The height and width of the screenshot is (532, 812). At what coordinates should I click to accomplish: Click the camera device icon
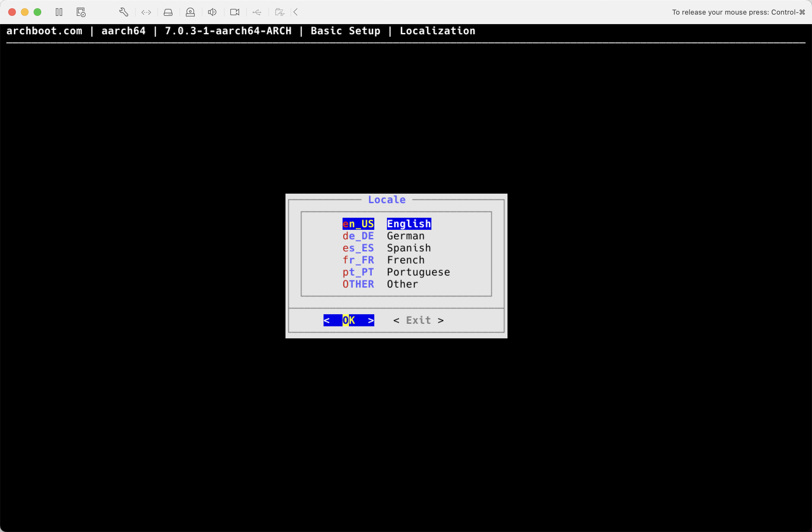[x=235, y=12]
